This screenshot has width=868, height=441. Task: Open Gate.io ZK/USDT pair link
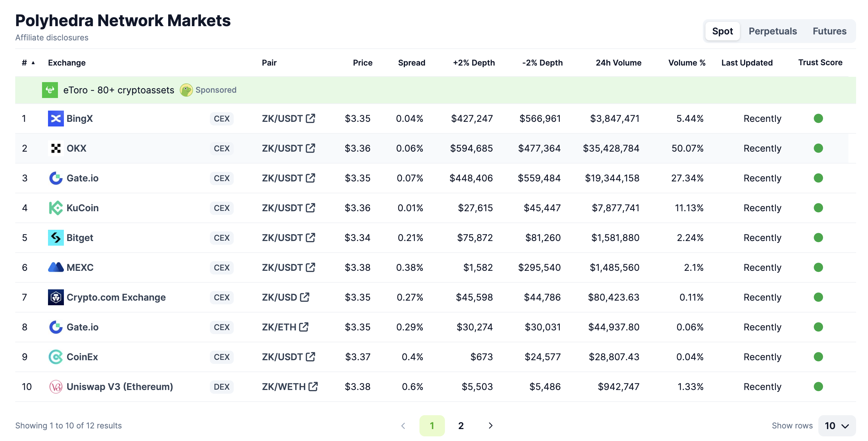point(282,178)
